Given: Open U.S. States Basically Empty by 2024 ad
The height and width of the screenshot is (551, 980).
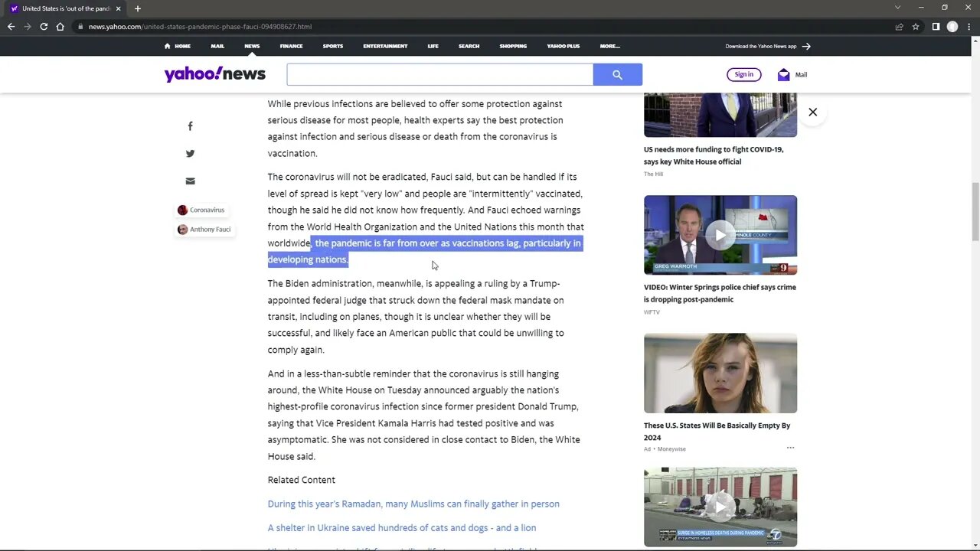Looking at the screenshot, I should (717, 432).
